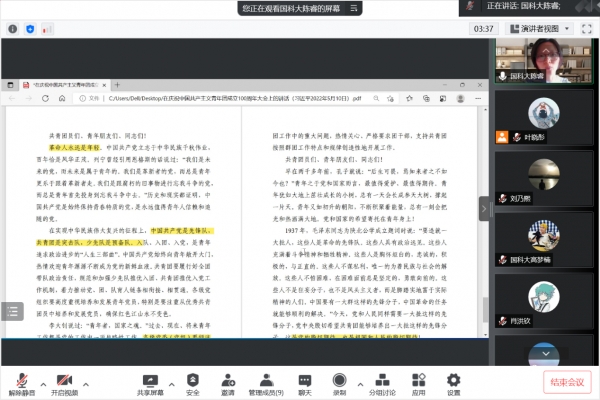
Task: Select the presenter's video thumbnail
Action: tap(543, 60)
